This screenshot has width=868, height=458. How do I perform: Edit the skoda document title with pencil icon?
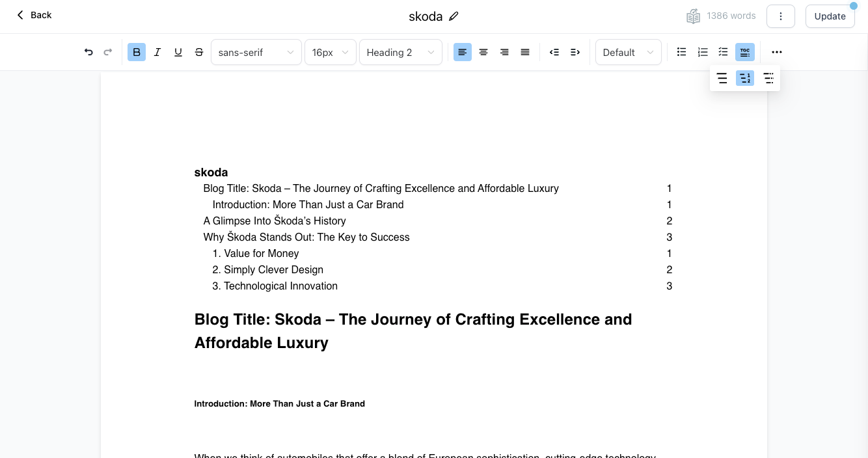(454, 16)
